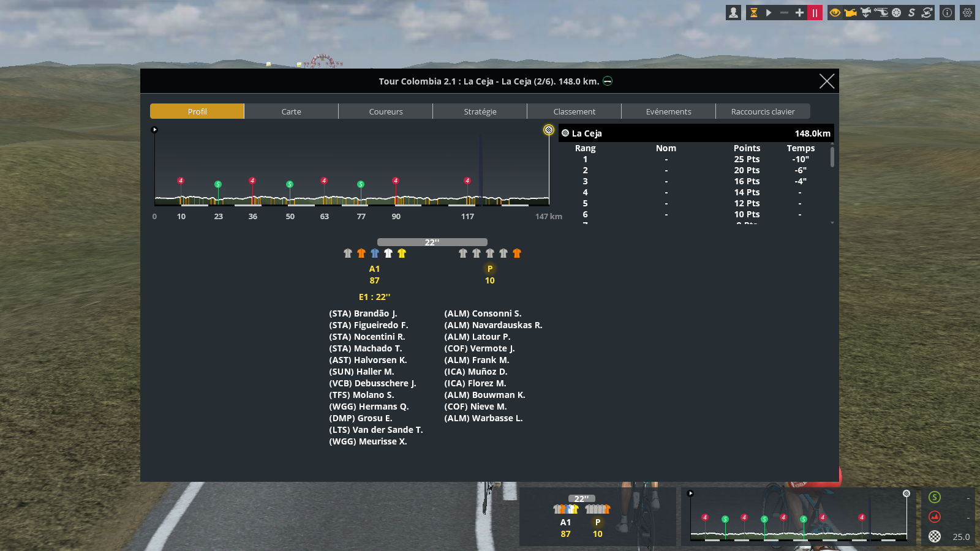Click the start marker on the profile
980x551 pixels.
154,130
